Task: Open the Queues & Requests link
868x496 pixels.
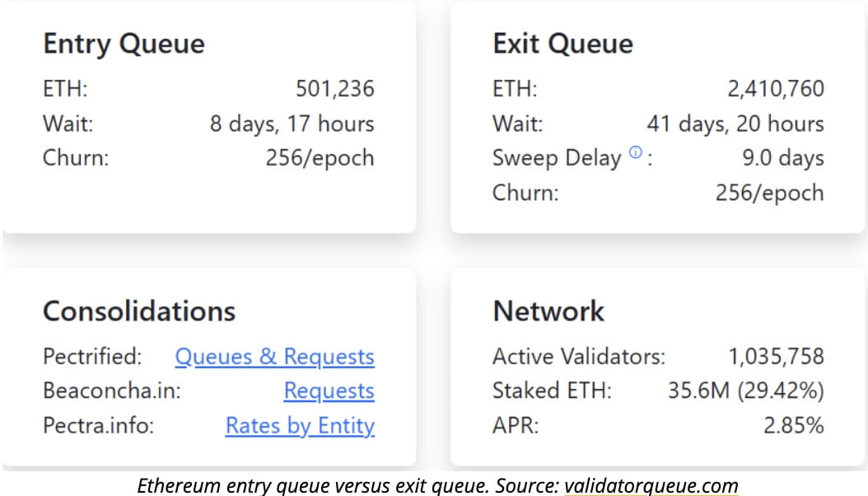Action: pos(274,357)
